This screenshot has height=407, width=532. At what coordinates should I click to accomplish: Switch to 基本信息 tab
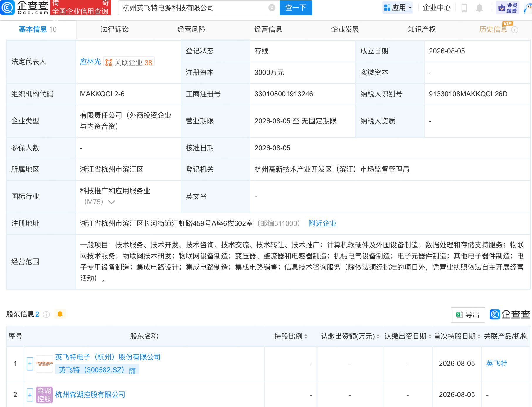pyautogui.click(x=38, y=29)
